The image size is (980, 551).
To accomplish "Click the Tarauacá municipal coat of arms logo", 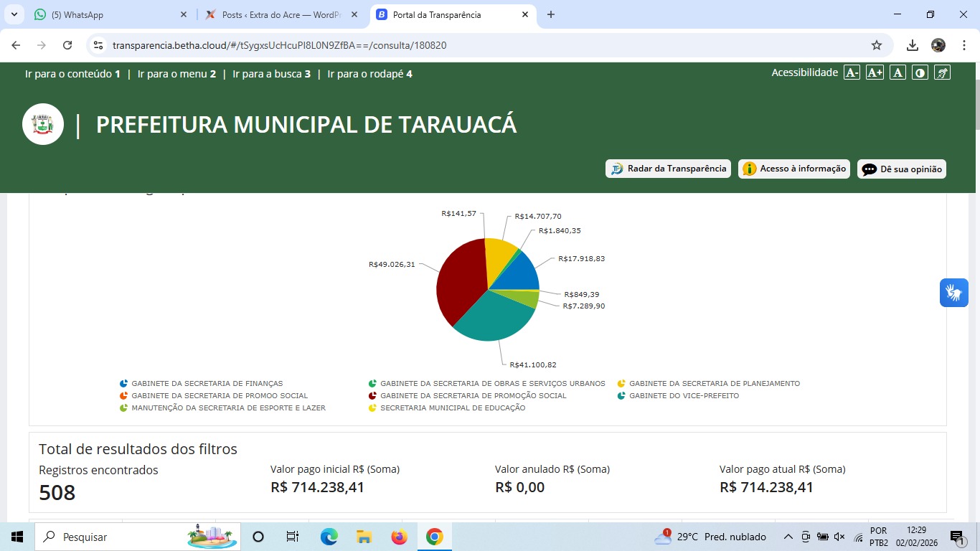I will (43, 124).
